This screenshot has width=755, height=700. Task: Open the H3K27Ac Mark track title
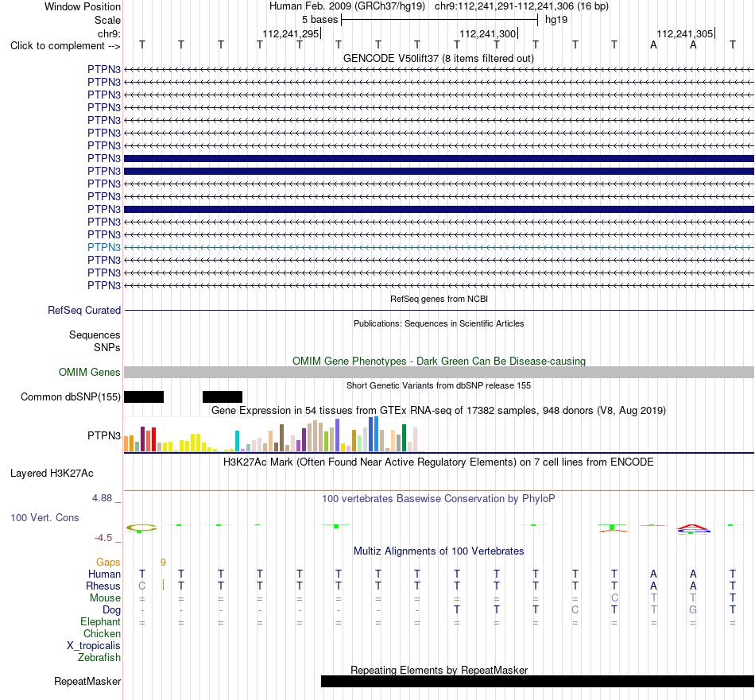click(x=439, y=462)
